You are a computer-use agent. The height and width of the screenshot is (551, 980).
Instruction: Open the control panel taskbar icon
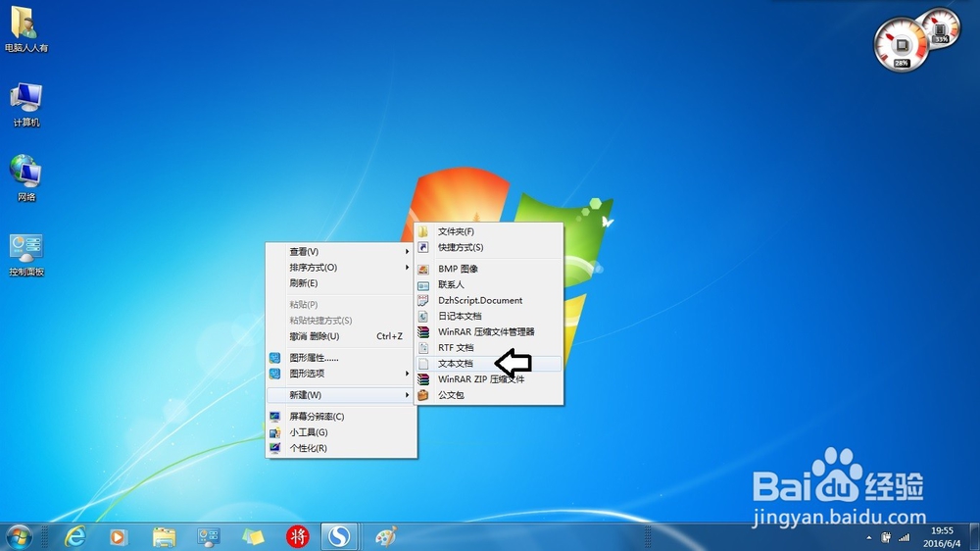coord(208,536)
